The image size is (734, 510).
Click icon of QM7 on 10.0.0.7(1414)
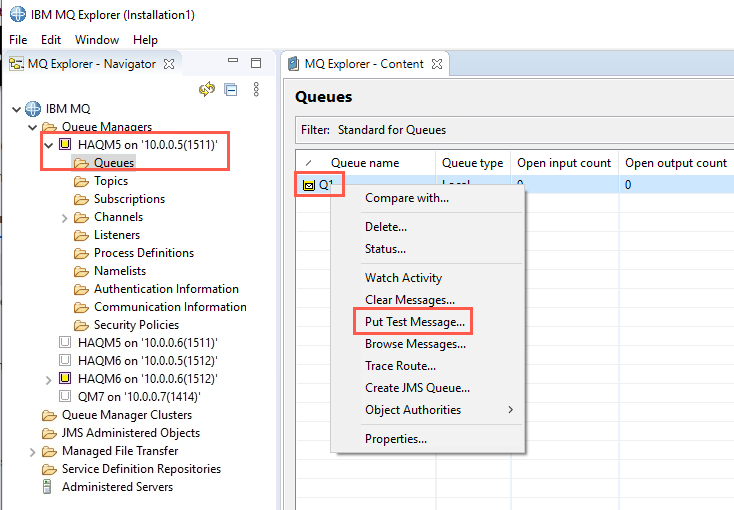65,396
